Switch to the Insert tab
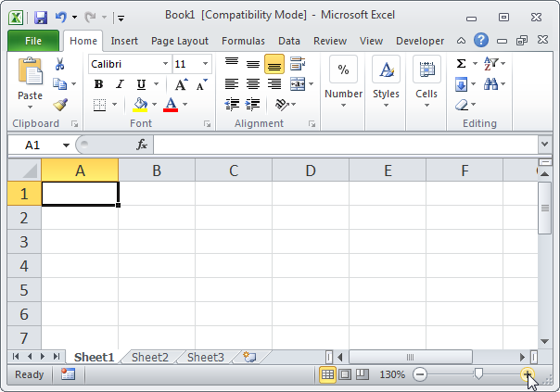 point(124,41)
